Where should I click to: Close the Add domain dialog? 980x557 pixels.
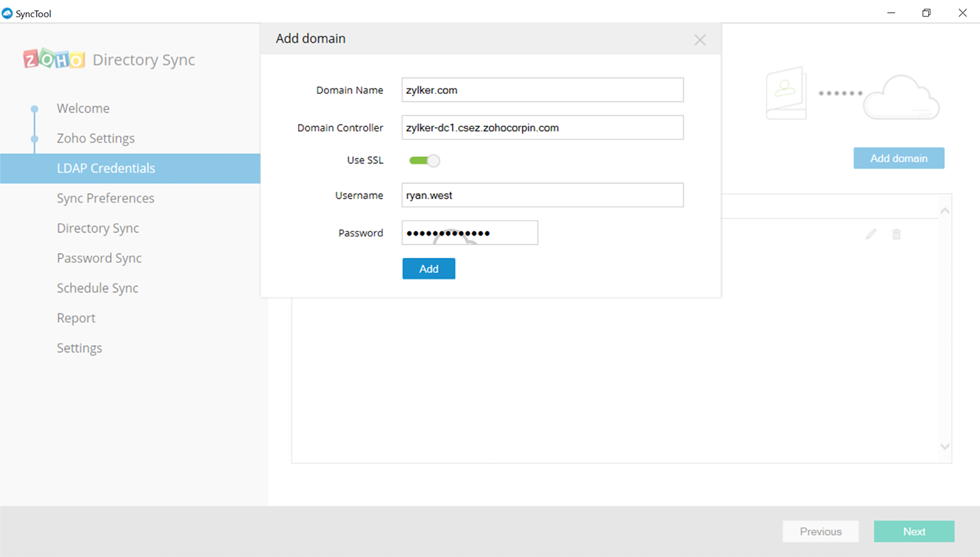[x=700, y=40]
